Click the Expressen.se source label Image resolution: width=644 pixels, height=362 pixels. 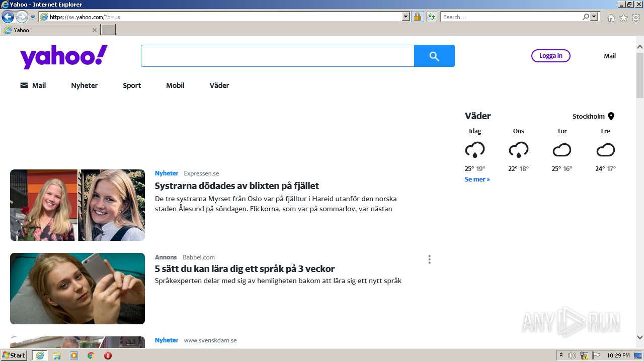pos(201,173)
